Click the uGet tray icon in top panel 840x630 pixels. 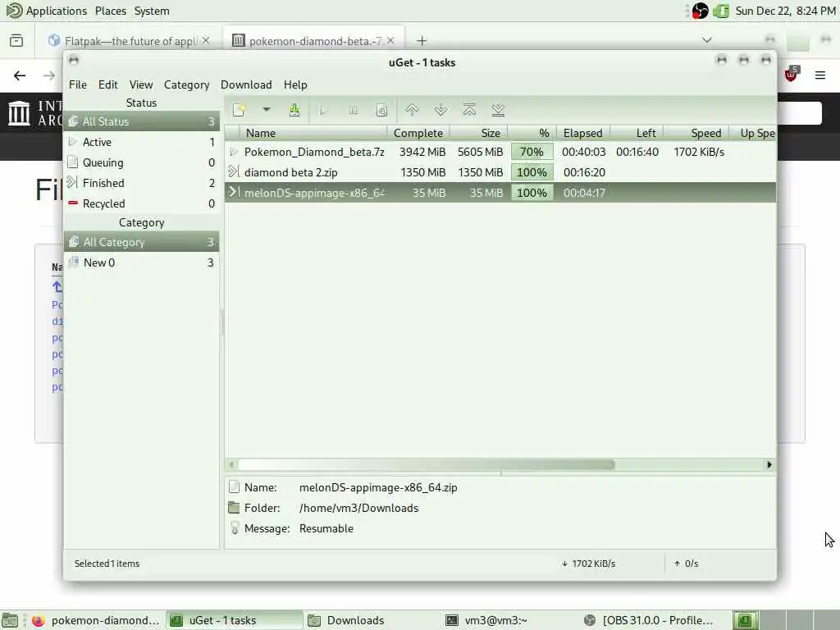[x=721, y=11]
